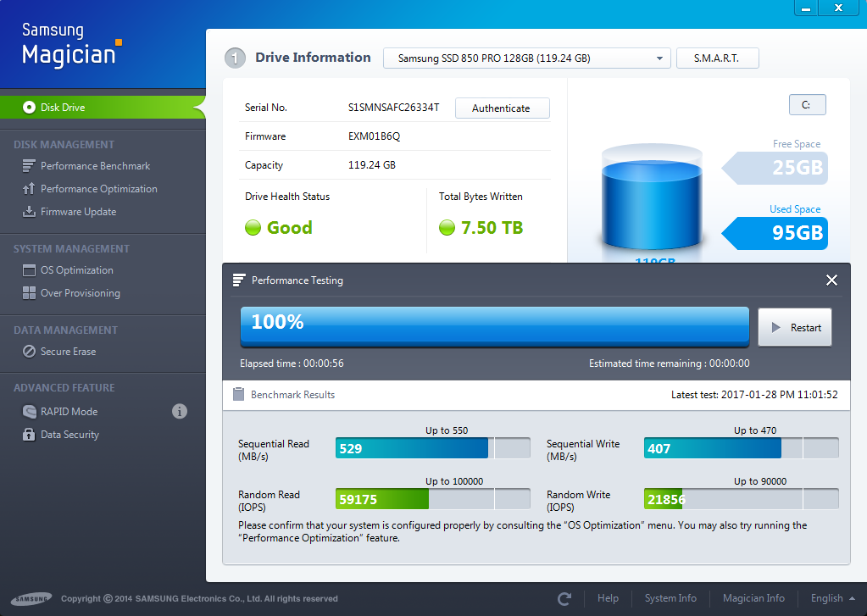
Task: Click the Data Security padlock icon
Action: tap(29, 434)
